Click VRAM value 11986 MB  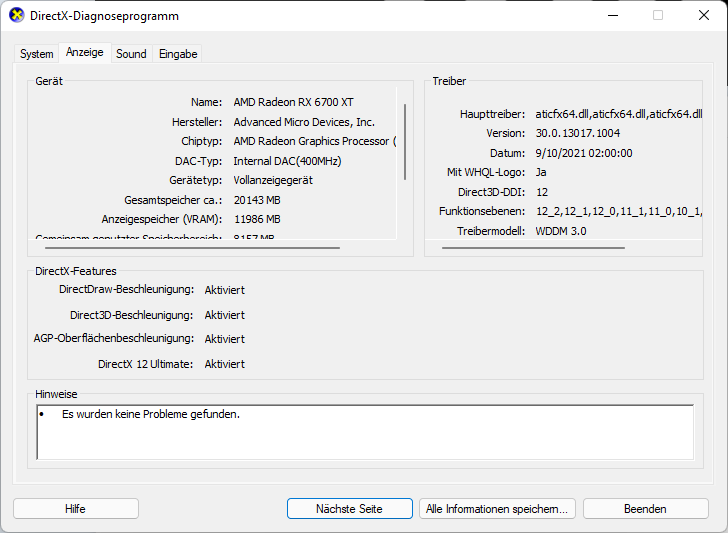pyautogui.click(x=257, y=219)
